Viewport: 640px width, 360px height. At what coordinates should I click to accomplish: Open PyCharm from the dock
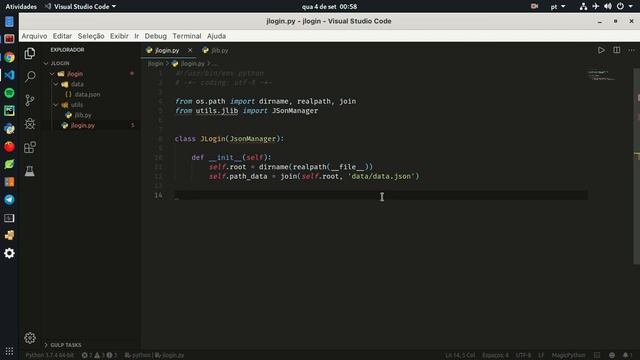click(9, 111)
